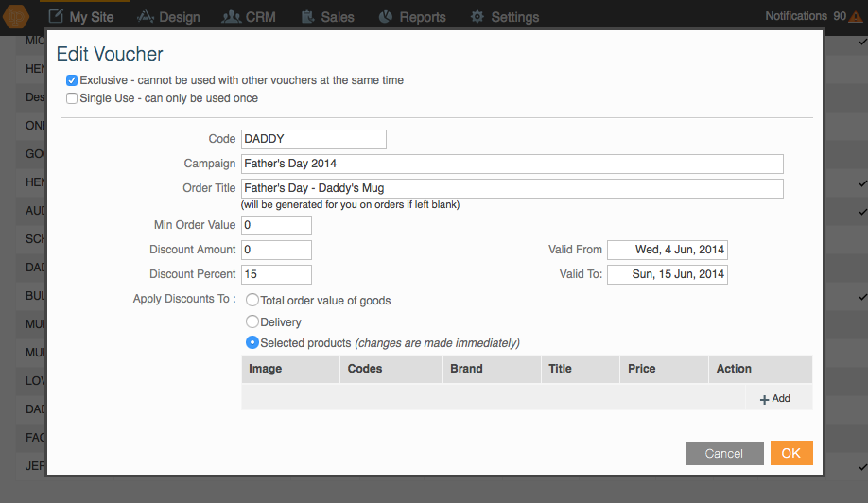Select the Selected products radio button

tap(252, 342)
